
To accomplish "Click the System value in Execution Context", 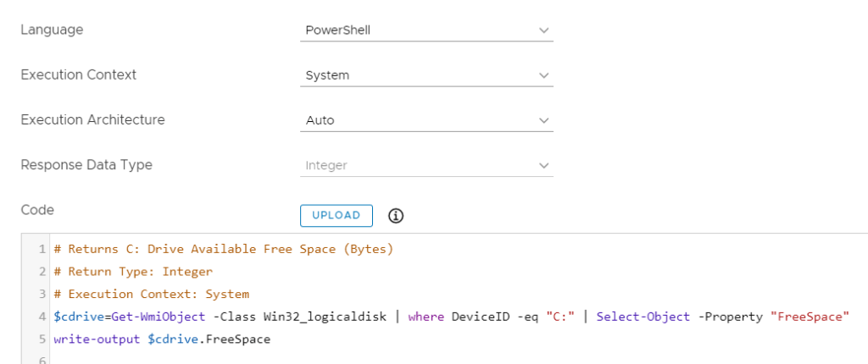I will pos(327,75).
